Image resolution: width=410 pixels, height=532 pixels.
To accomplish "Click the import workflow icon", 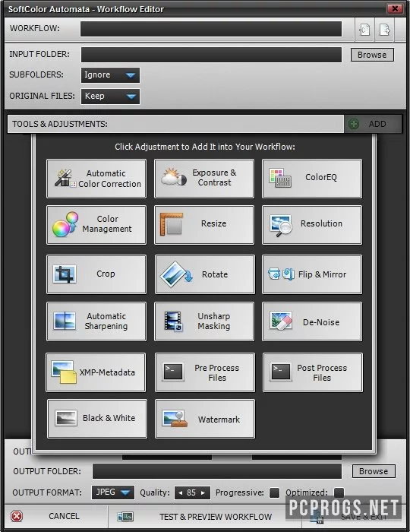I will click(364, 29).
